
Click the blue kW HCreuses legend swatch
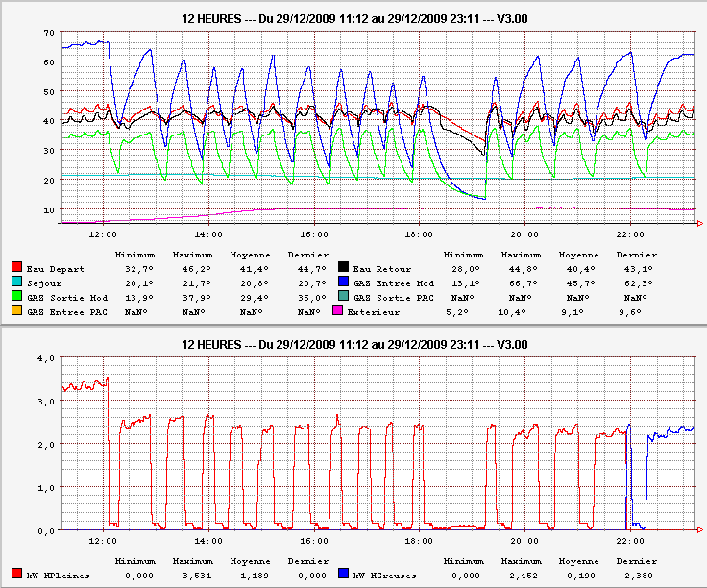(x=343, y=575)
